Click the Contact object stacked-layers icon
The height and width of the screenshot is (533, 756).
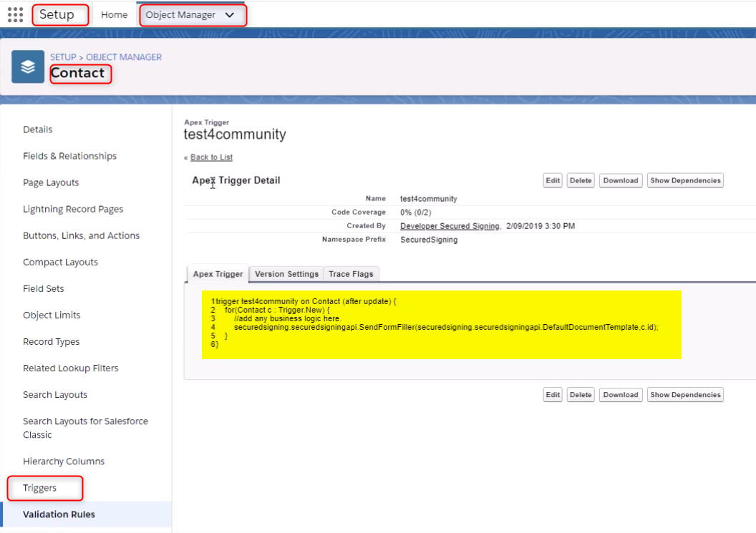click(x=28, y=67)
